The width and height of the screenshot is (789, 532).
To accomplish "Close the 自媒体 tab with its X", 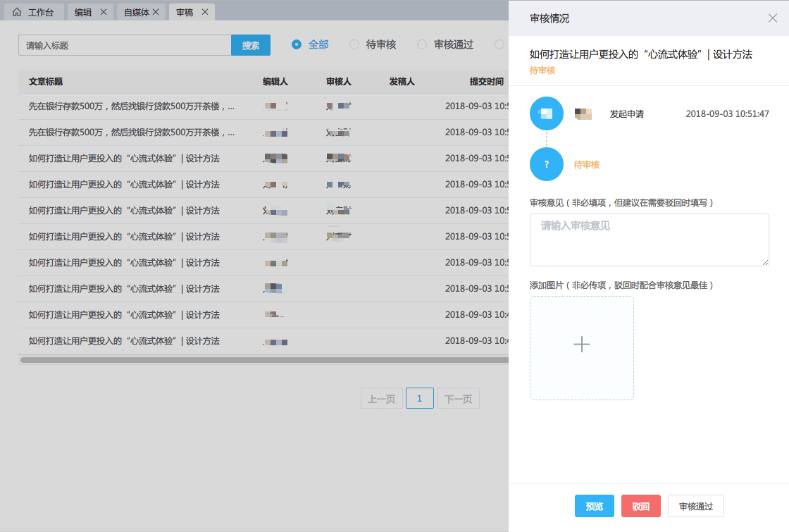I will (156, 12).
